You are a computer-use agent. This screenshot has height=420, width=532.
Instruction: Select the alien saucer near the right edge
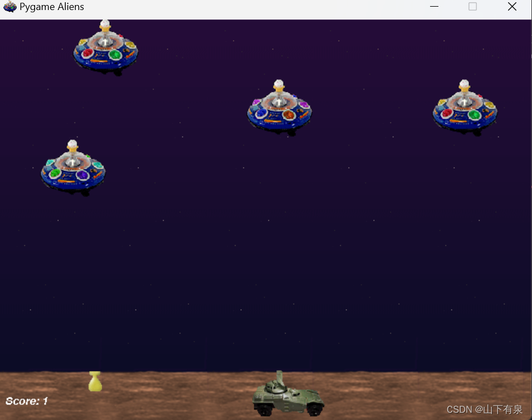[465, 108]
